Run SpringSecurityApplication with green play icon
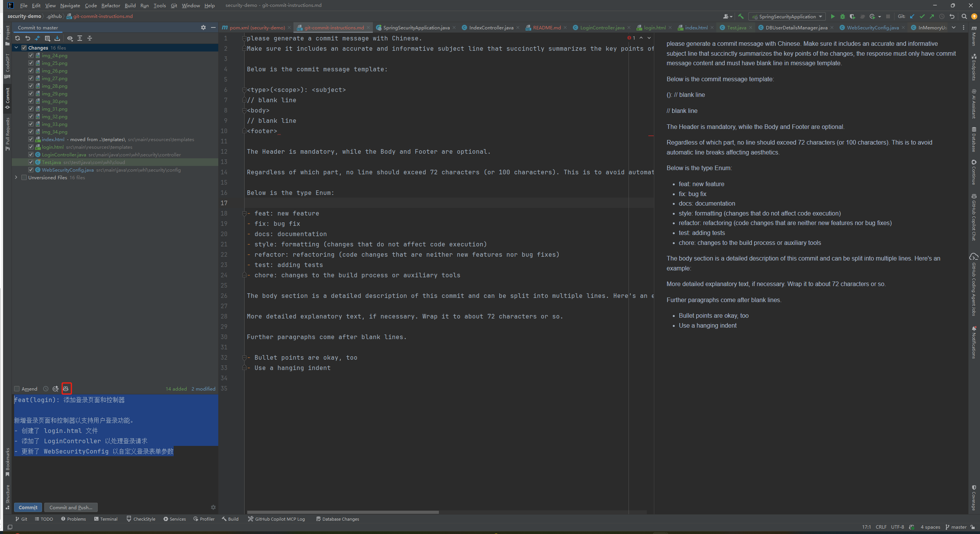Viewport: 980px width, 534px height. [x=833, y=16]
